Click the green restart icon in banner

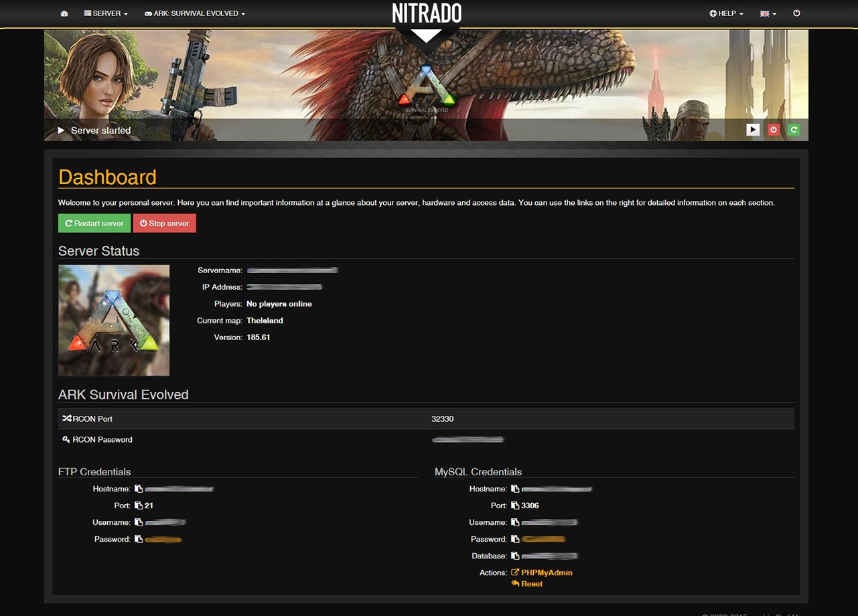click(x=794, y=130)
